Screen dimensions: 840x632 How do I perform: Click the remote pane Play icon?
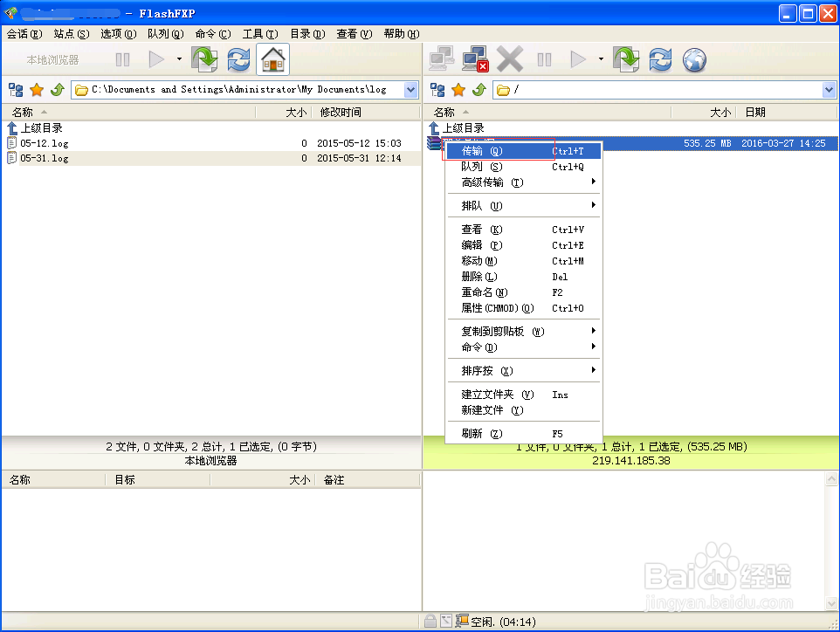(578, 59)
